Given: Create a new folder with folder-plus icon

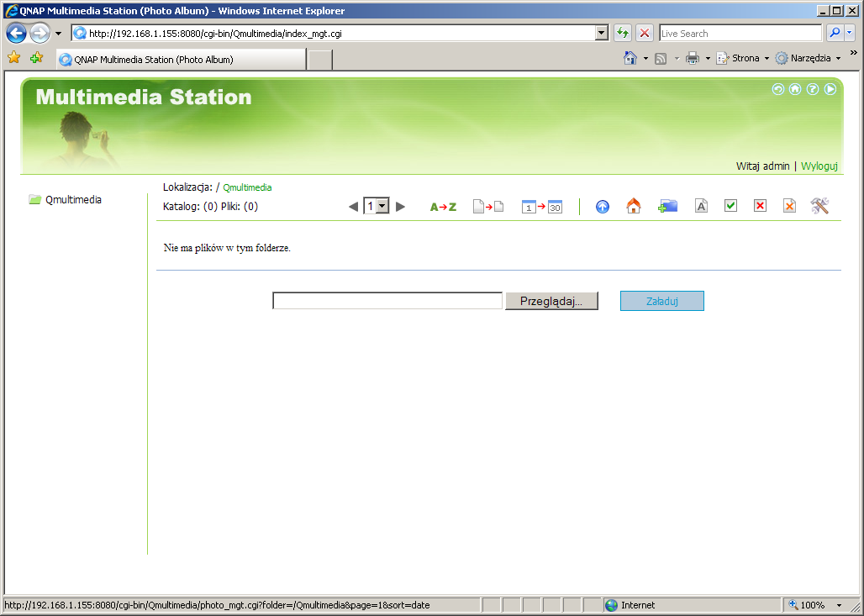Looking at the screenshot, I should coord(668,206).
